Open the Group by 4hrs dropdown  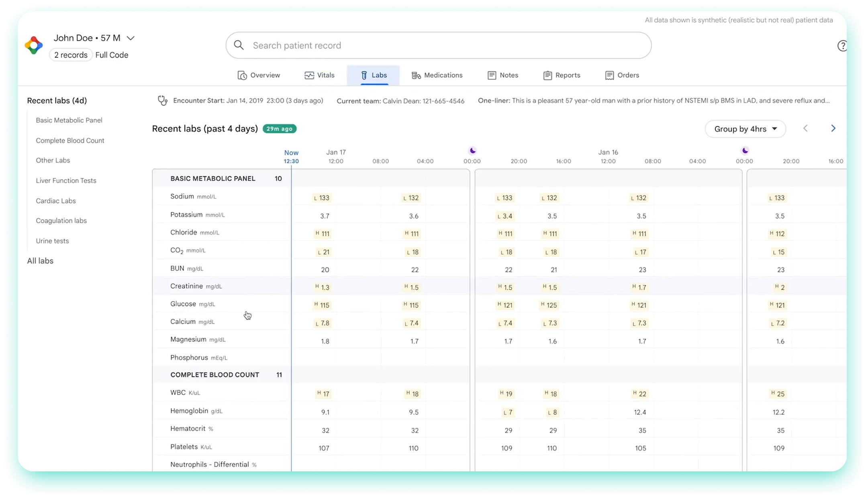745,129
